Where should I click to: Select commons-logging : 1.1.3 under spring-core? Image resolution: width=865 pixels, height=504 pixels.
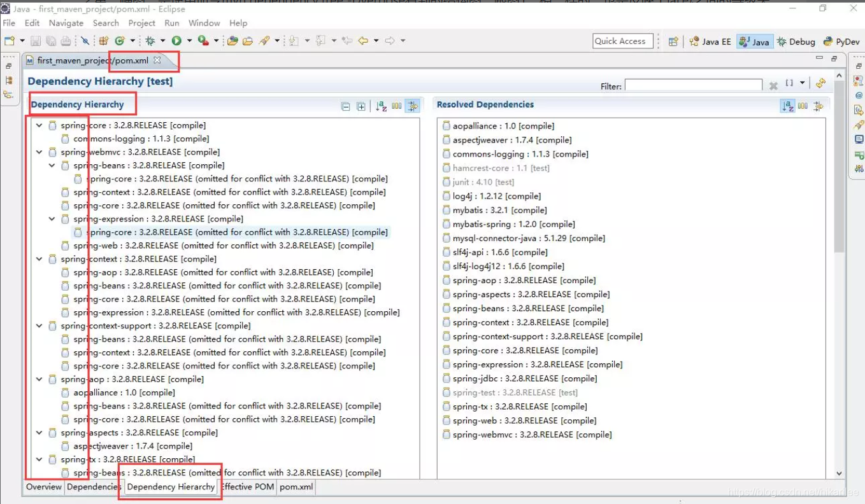(x=135, y=139)
